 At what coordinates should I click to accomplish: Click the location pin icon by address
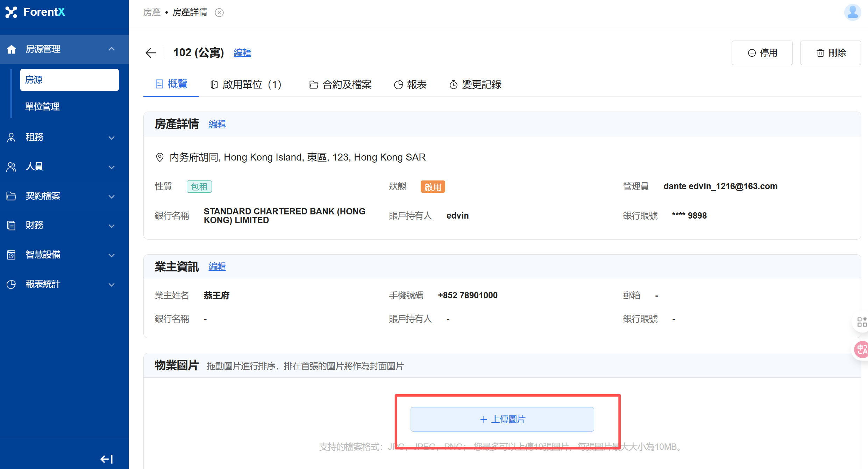[159, 157]
